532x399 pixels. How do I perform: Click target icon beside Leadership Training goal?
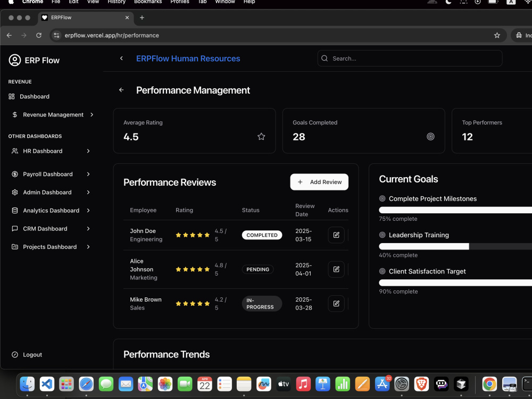(383, 235)
